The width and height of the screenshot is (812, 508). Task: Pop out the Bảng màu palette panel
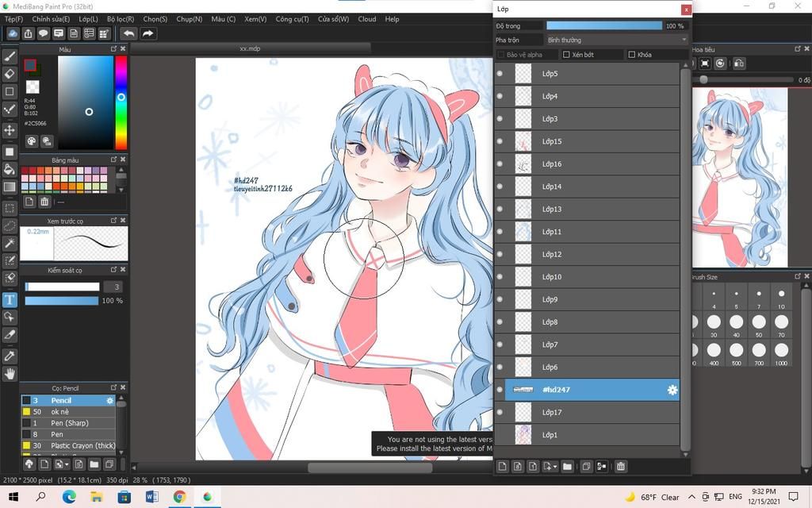pyautogui.click(x=113, y=159)
